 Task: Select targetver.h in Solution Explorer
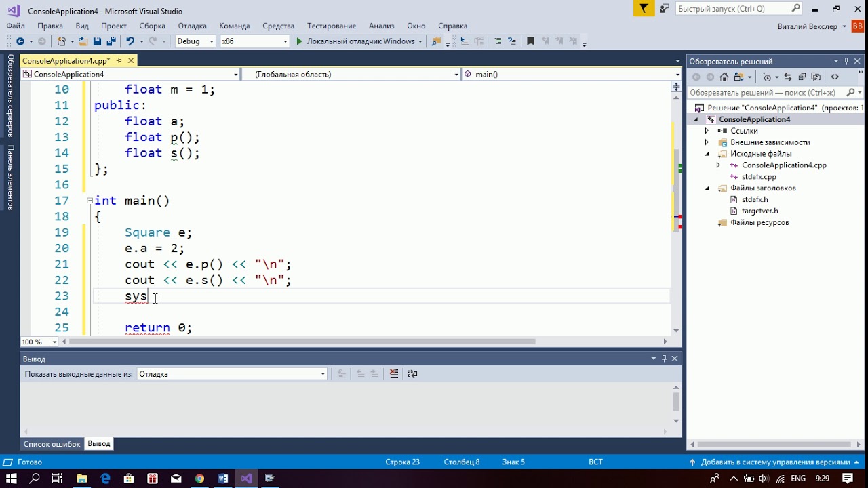759,211
